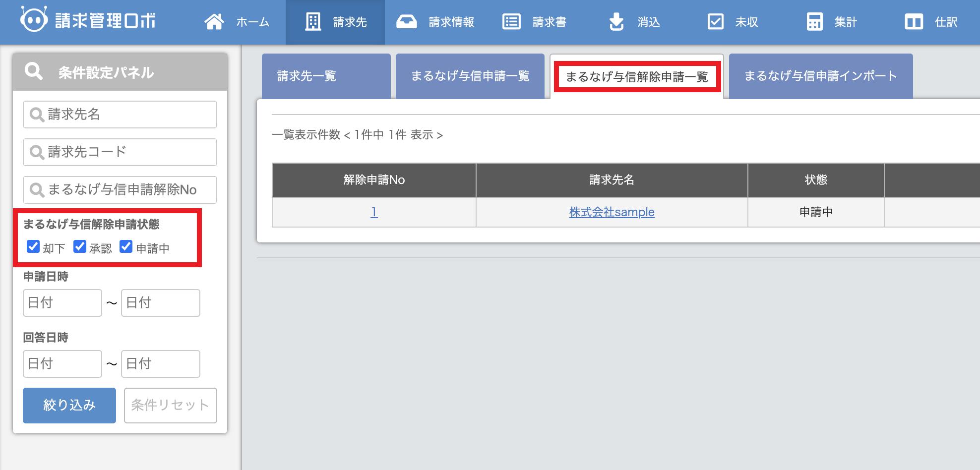The image size is (980, 470).
Task: Click the 解除申請No column header
Action: (374, 180)
